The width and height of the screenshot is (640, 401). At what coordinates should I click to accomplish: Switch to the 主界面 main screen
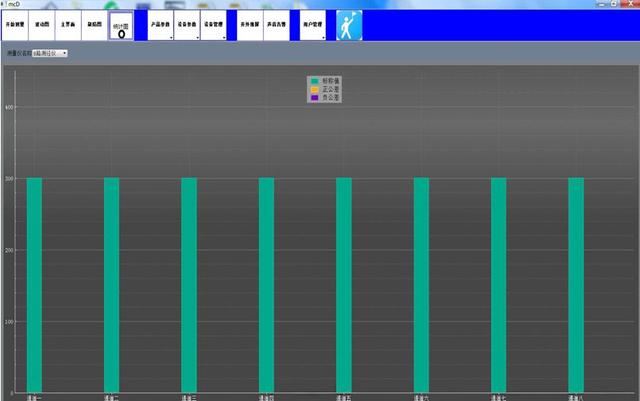(x=67, y=26)
